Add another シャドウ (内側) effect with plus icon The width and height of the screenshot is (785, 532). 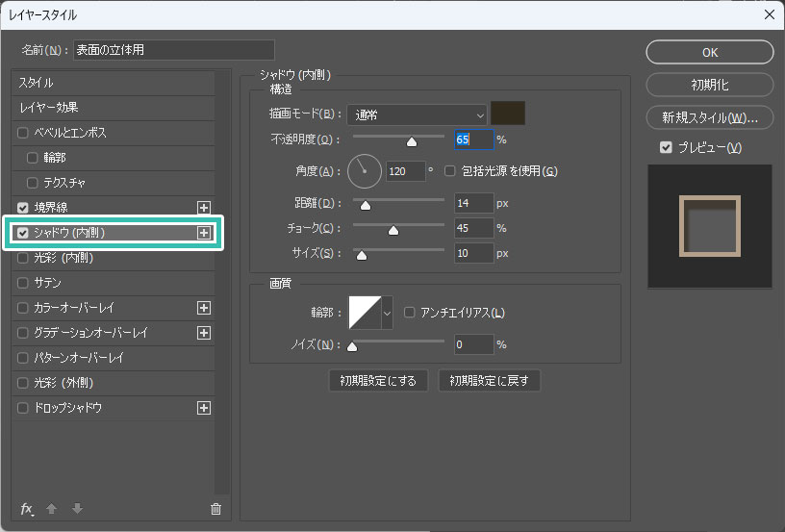pyautogui.click(x=204, y=233)
